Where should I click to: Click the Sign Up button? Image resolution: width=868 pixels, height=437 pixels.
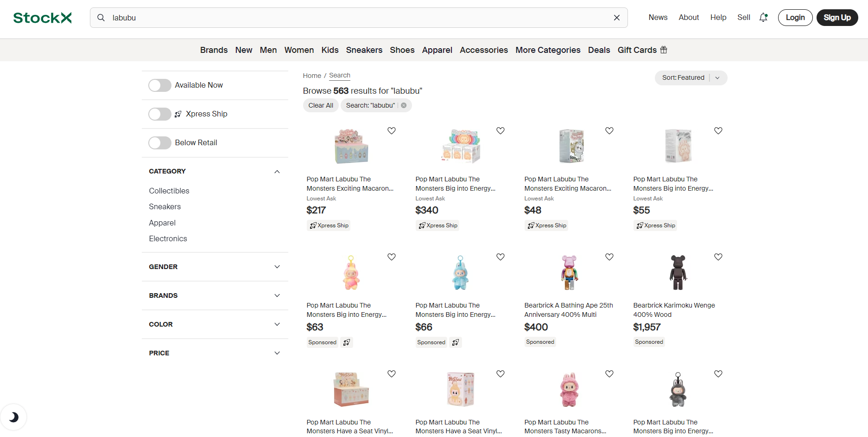837,18
